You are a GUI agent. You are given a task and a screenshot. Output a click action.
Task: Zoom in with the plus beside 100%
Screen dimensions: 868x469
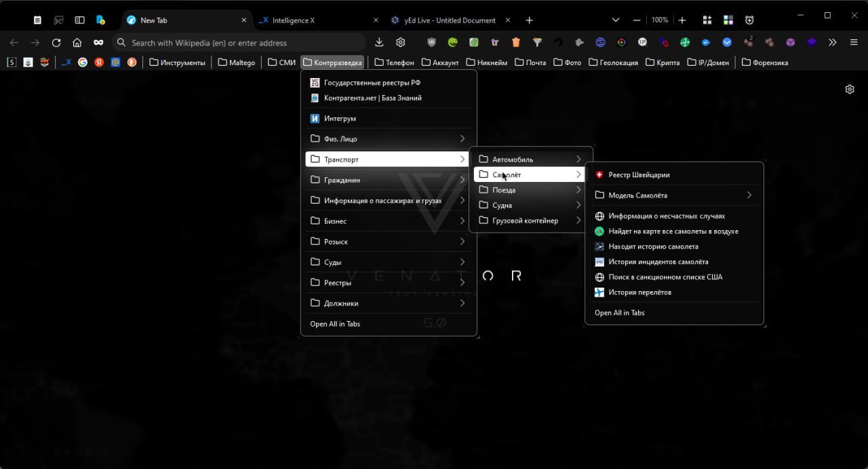pos(682,20)
